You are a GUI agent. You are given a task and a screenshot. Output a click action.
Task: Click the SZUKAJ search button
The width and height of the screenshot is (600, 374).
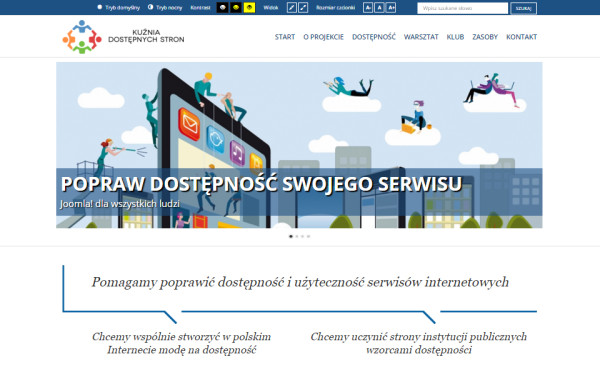pyautogui.click(x=523, y=8)
